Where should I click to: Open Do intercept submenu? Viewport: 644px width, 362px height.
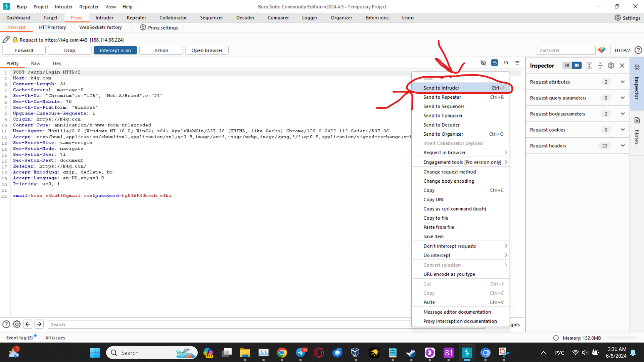[461, 255]
